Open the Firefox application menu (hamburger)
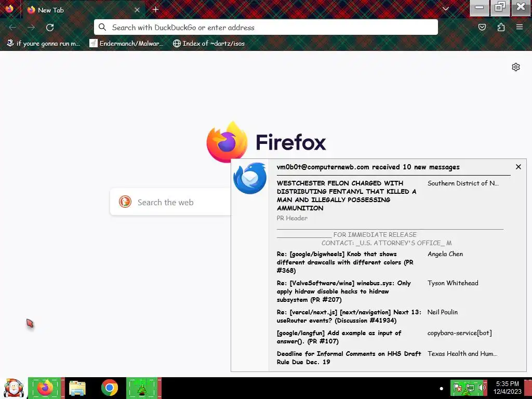The width and height of the screenshot is (532, 399). [520, 27]
